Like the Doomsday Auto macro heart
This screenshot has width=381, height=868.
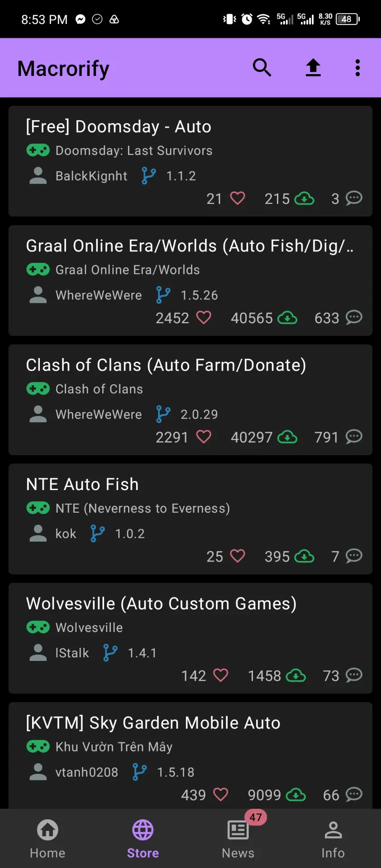(x=238, y=198)
